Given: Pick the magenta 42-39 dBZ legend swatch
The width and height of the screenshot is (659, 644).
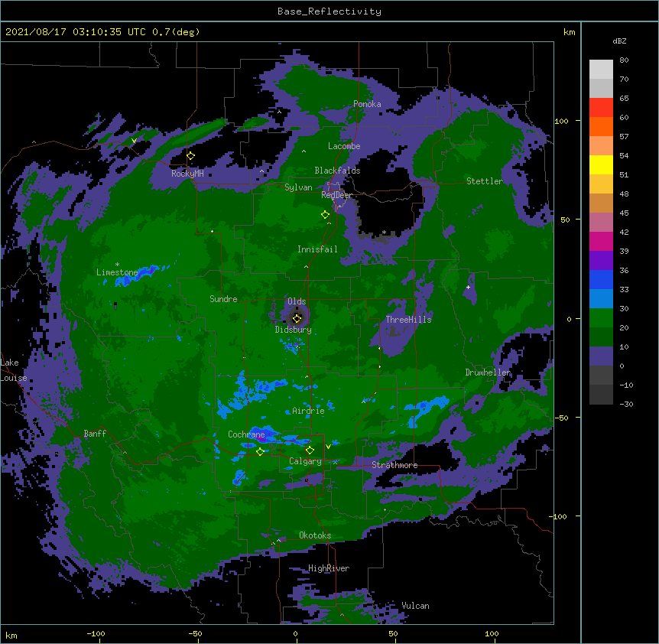Looking at the screenshot, I should tap(601, 241).
